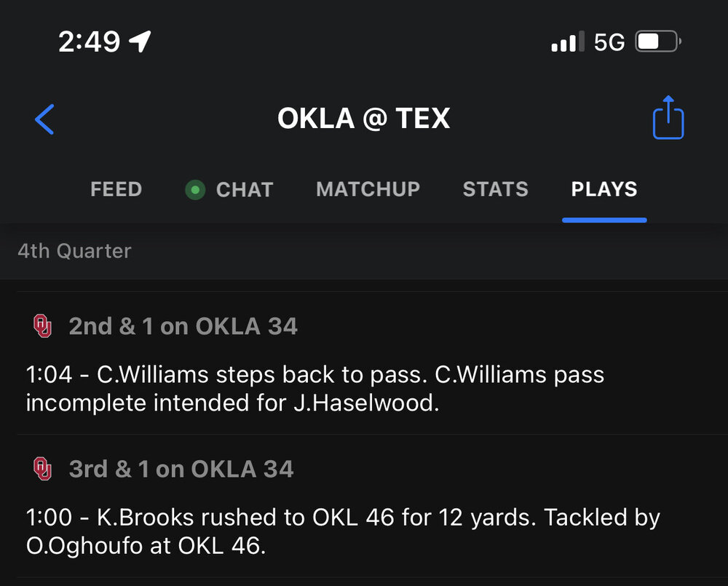
Task: Switch to the FEED tab
Action: pyautogui.click(x=116, y=189)
